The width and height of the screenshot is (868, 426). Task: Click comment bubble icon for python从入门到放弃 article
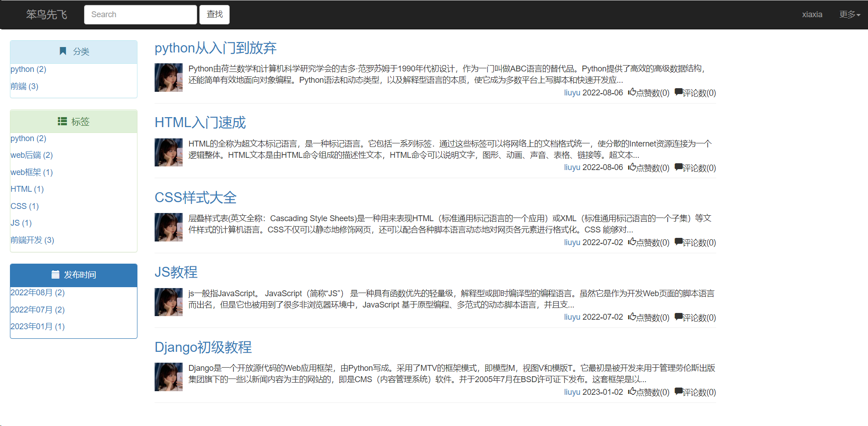pos(679,92)
